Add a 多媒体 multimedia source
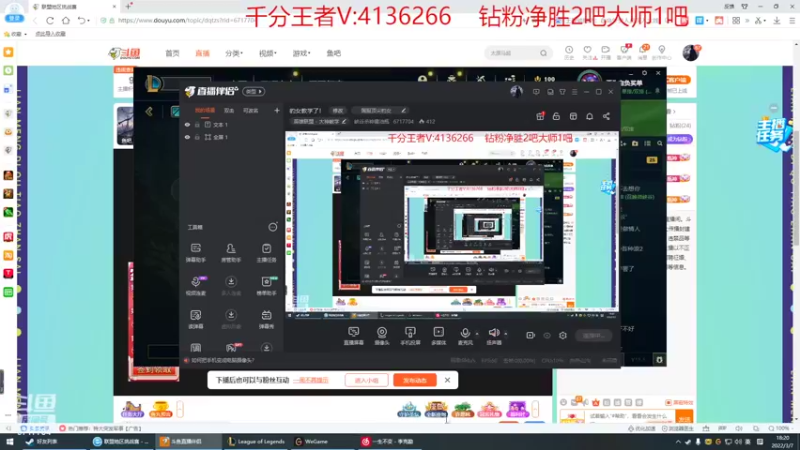 pos(438,336)
